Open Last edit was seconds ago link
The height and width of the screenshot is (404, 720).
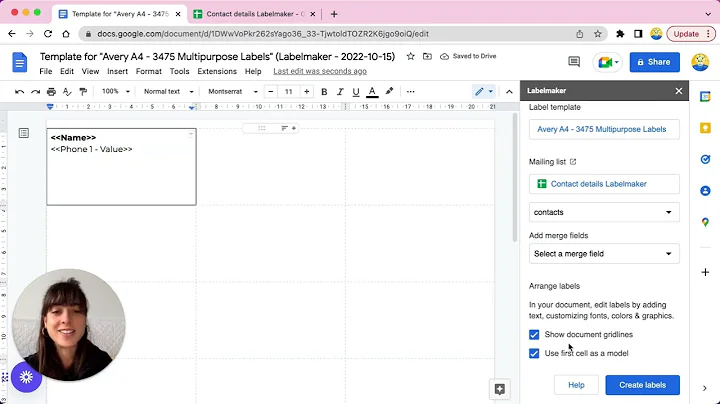[x=320, y=71]
